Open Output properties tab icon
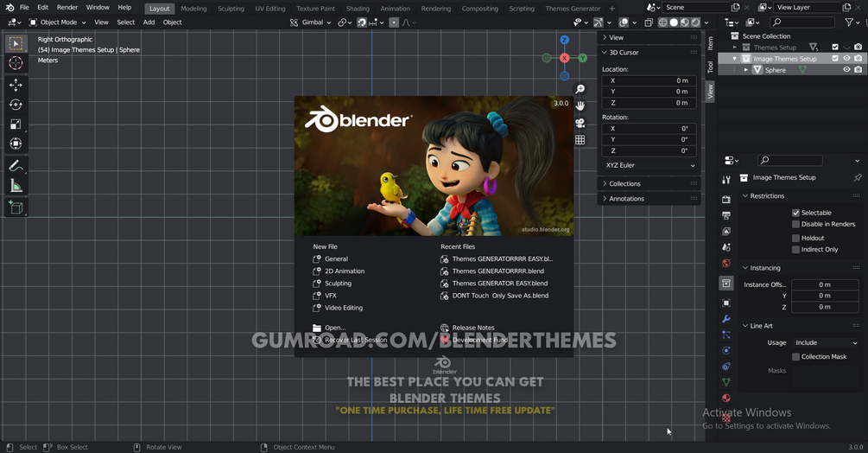The width and height of the screenshot is (868, 453). click(726, 215)
